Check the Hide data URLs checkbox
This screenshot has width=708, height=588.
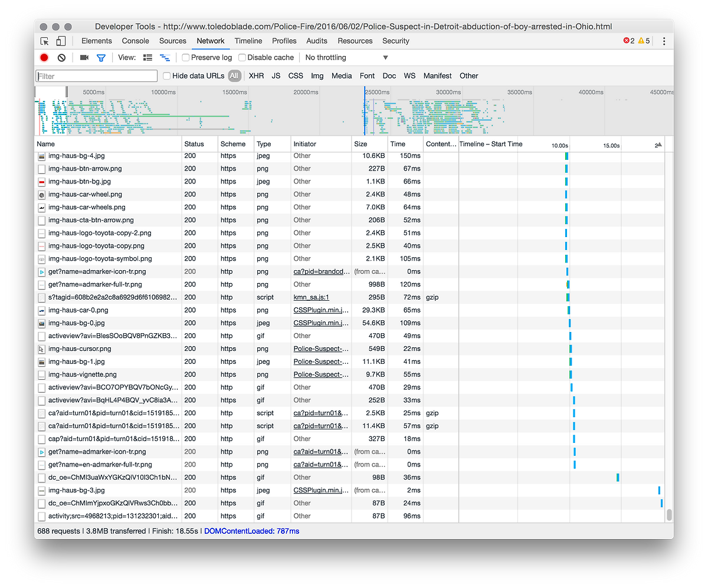pyautogui.click(x=166, y=76)
